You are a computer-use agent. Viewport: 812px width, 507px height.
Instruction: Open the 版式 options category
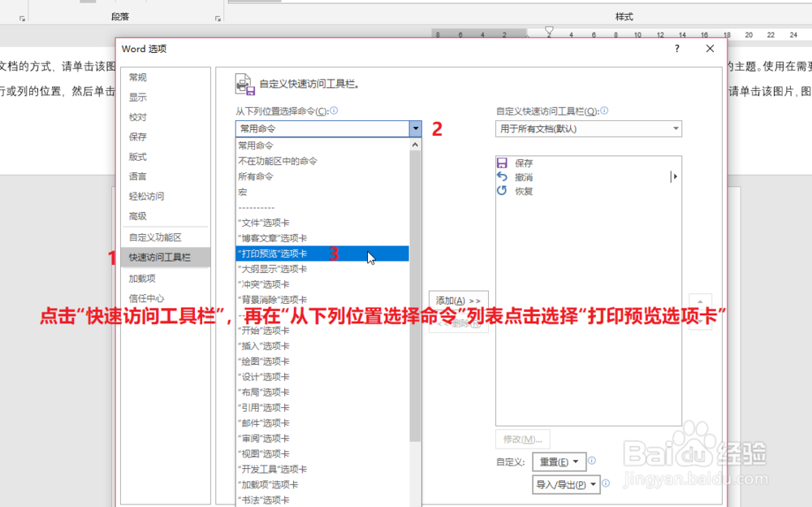pos(165,157)
